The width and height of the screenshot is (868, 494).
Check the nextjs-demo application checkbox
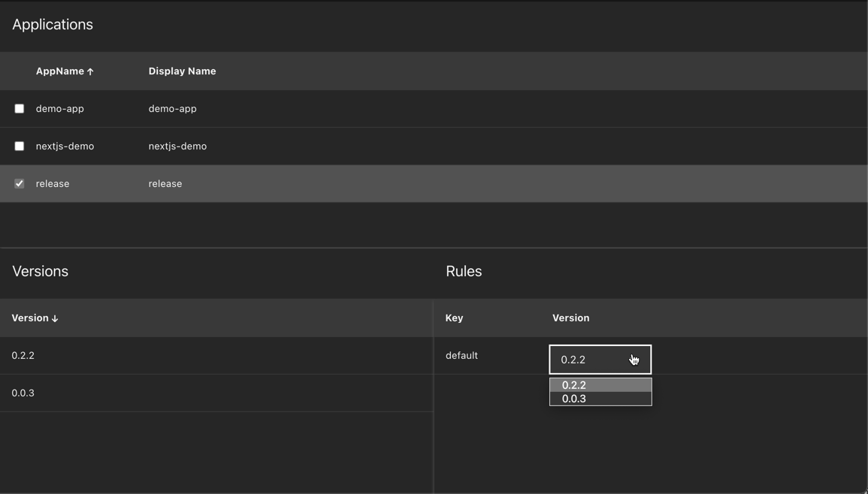click(19, 146)
